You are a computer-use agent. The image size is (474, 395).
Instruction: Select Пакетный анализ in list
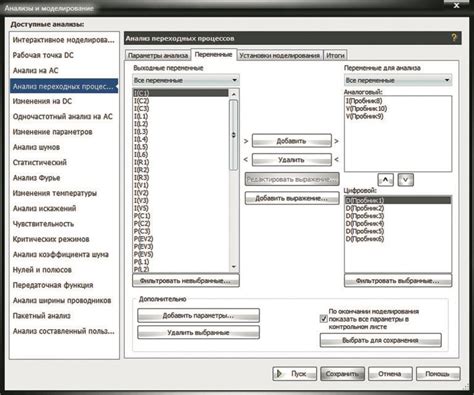click(x=64, y=316)
